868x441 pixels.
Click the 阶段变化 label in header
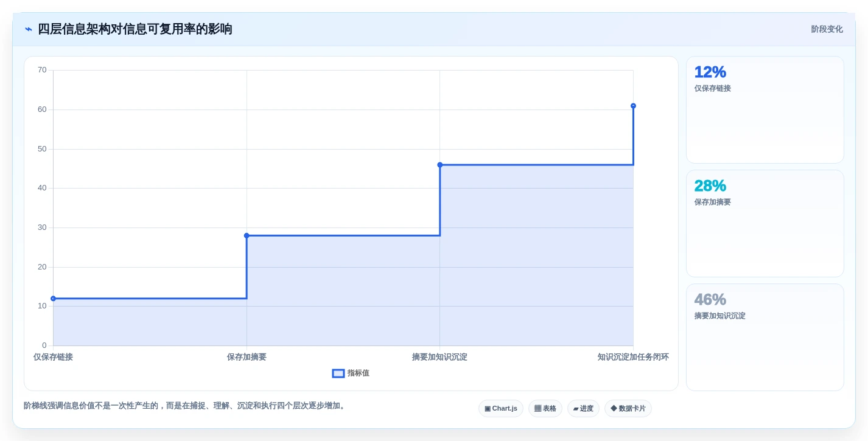(827, 29)
